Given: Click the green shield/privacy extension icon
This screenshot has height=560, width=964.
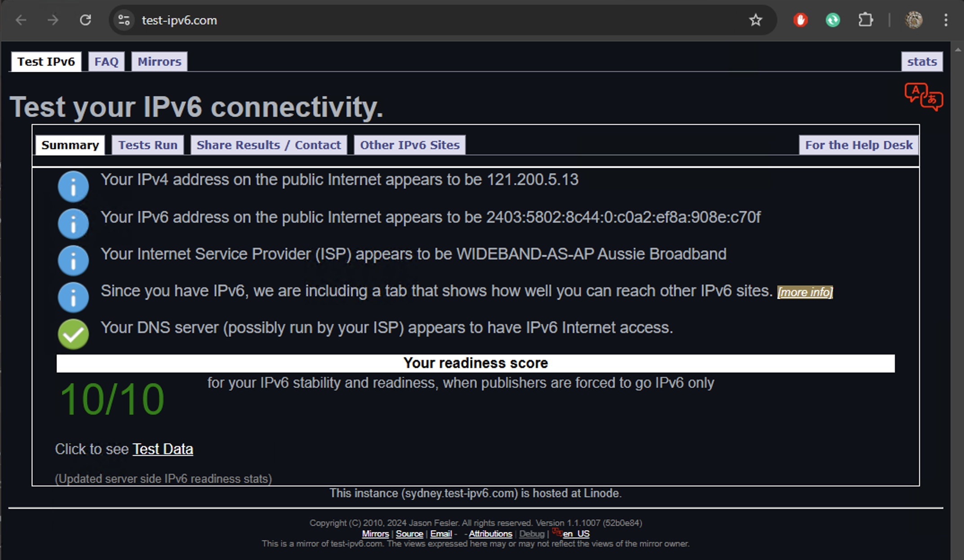Looking at the screenshot, I should [x=833, y=20].
